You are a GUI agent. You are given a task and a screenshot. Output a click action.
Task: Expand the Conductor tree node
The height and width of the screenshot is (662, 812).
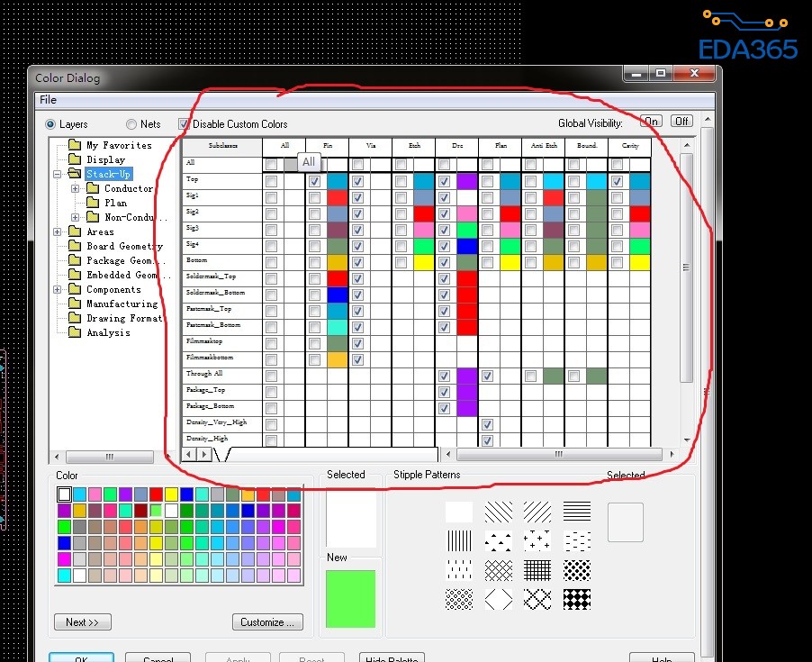(75, 188)
